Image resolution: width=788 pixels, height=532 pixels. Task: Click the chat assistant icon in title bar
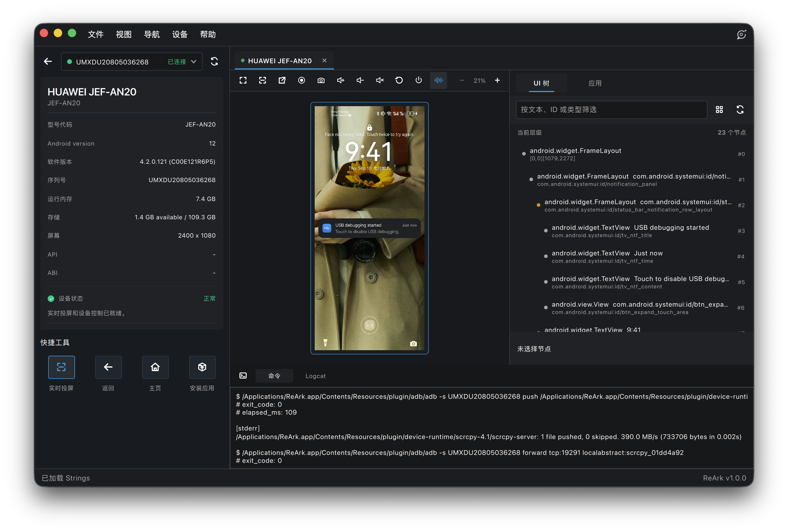tap(742, 34)
